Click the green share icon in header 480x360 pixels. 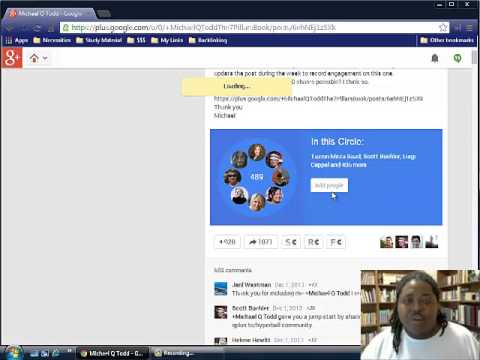(x=458, y=58)
